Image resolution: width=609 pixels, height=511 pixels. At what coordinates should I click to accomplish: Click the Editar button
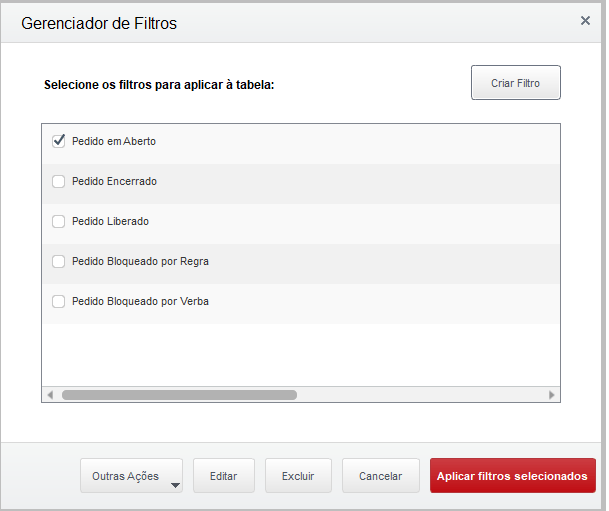(x=224, y=477)
